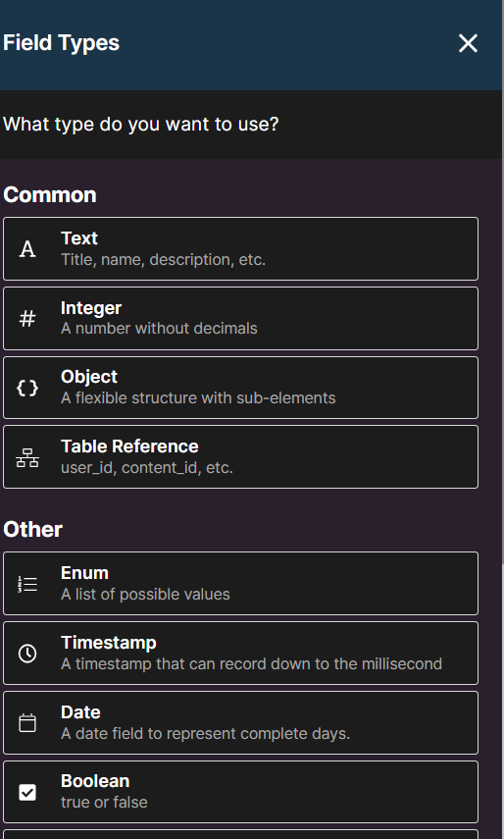Image resolution: width=504 pixels, height=839 pixels.
Task: Click the partially visible option below Boolean
Action: [x=240, y=834]
